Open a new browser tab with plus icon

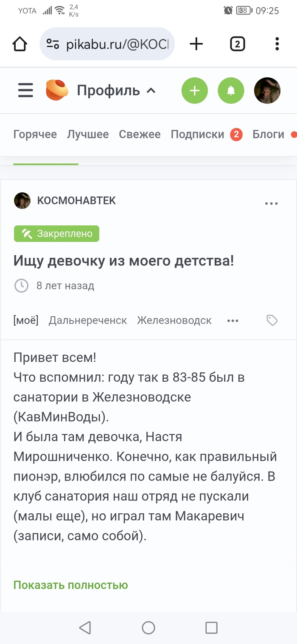point(196,44)
